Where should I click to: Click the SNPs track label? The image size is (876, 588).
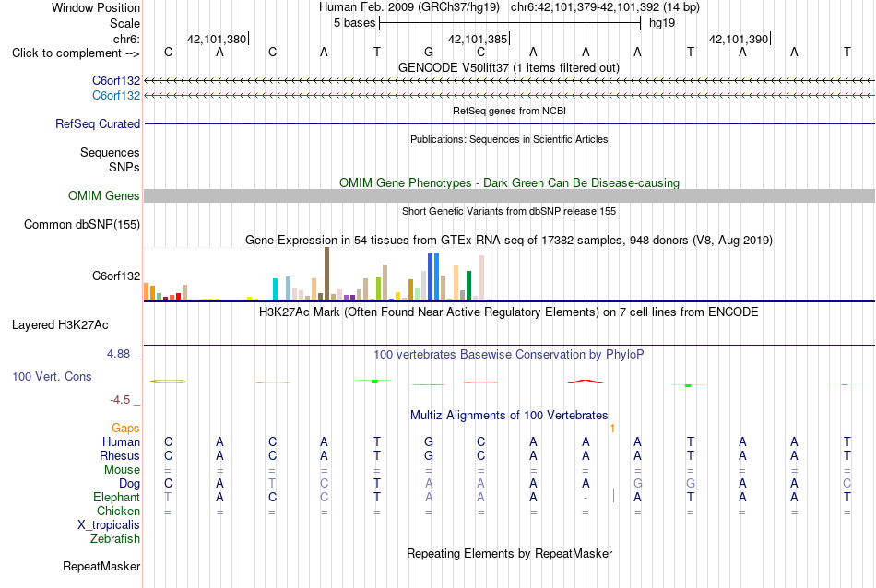(124, 167)
